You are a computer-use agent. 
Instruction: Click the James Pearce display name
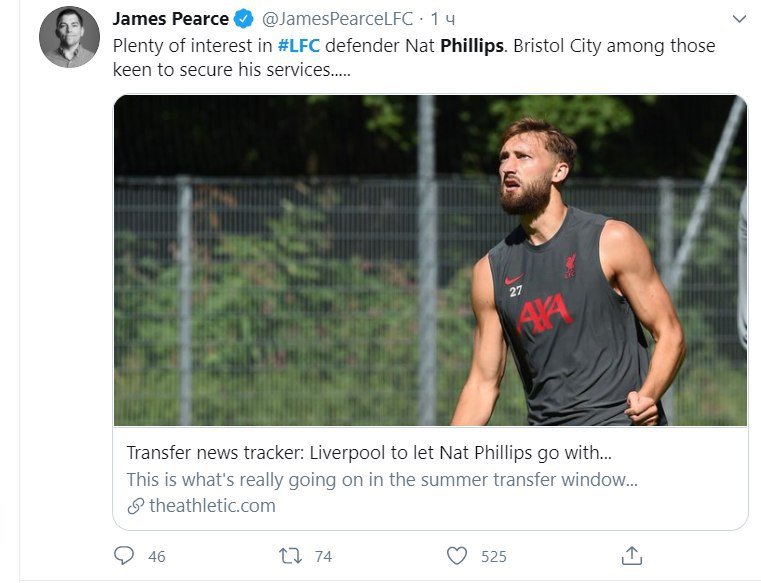(x=171, y=19)
